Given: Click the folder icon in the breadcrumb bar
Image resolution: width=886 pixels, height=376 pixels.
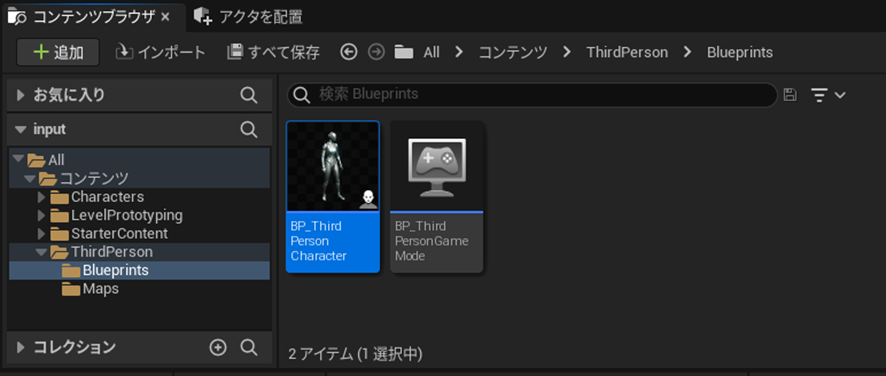Looking at the screenshot, I should click(x=403, y=53).
